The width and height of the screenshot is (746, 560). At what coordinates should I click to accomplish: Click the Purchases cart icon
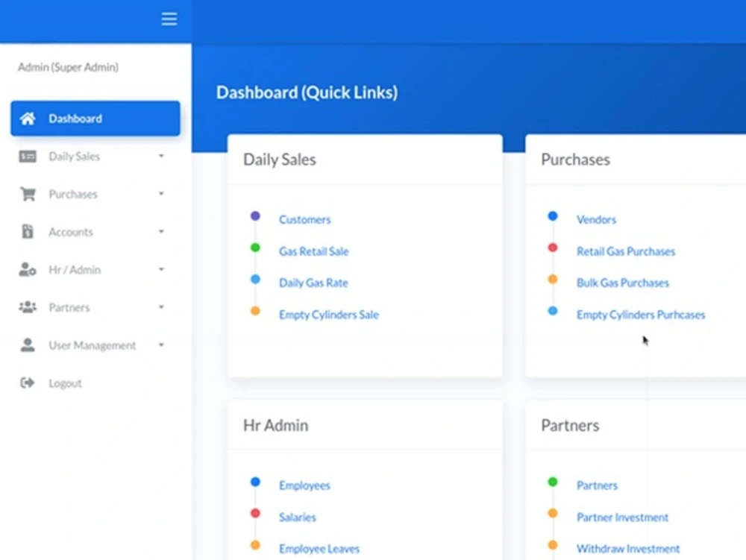click(28, 194)
